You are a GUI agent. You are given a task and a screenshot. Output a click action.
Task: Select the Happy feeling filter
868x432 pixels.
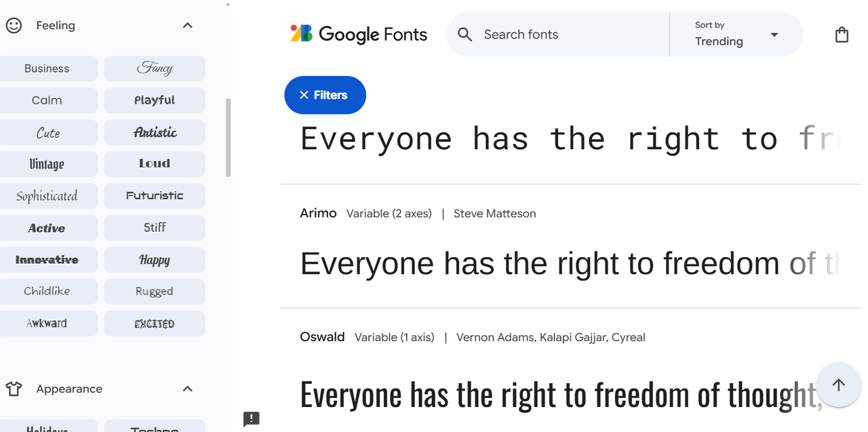pos(155,260)
